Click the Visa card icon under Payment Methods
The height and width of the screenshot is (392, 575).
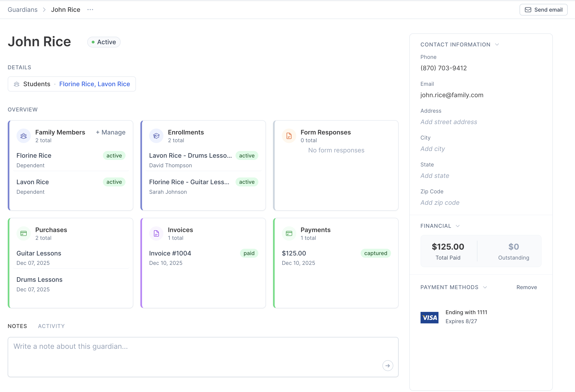pyautogui.click(x=430, y=317)
